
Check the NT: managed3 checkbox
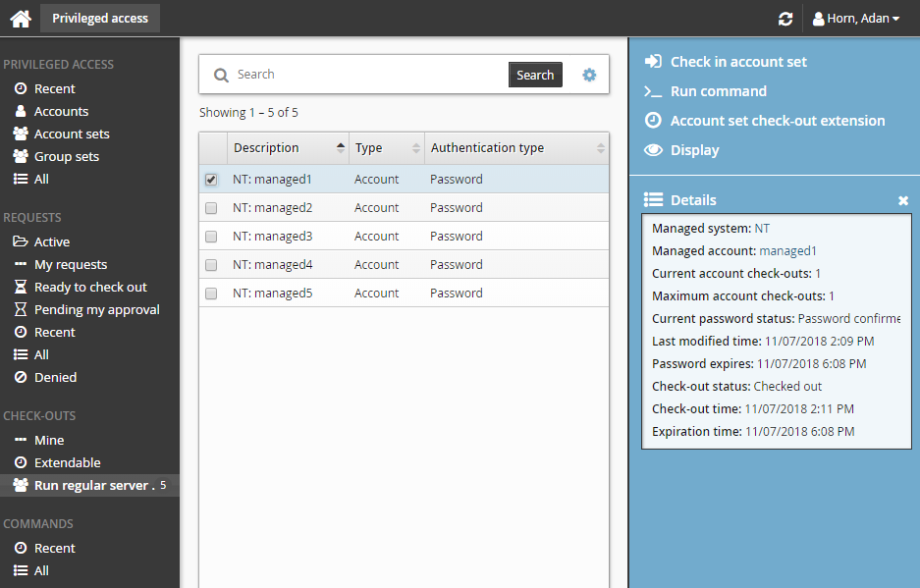click(211, 237)
